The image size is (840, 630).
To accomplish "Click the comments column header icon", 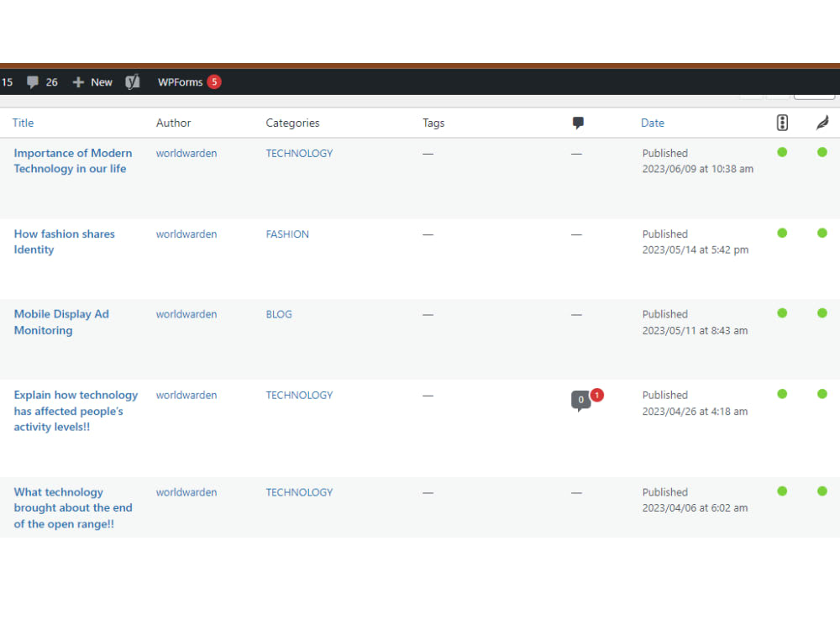I will (x=578, y=123).
